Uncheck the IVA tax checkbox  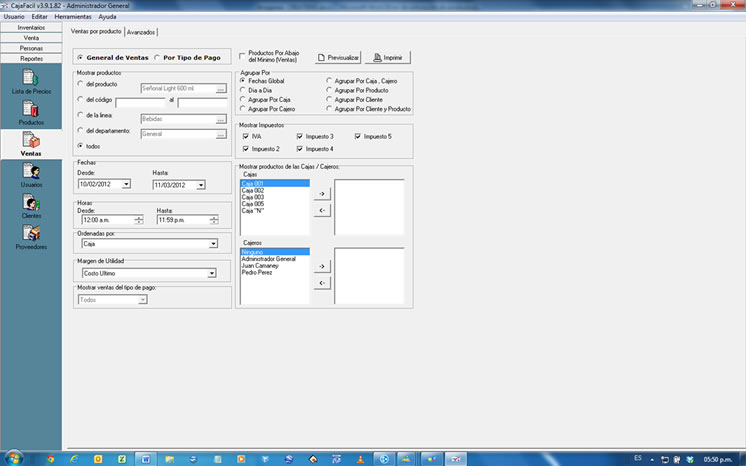[244, 136]
